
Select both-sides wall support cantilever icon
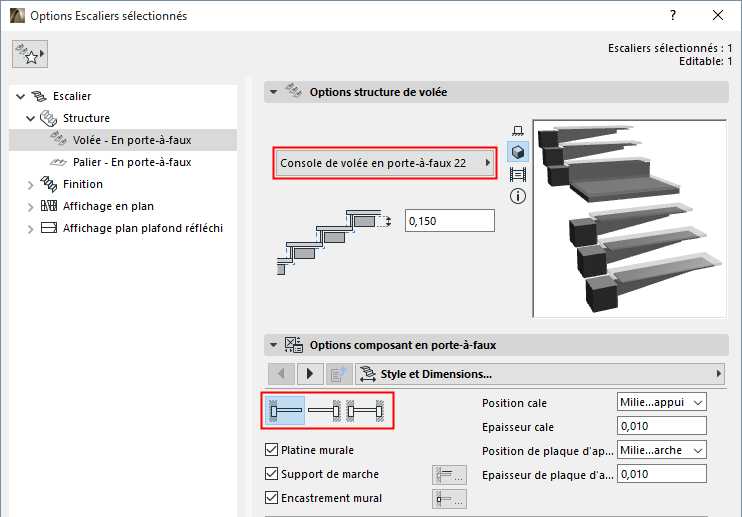(x=366, y=411)
